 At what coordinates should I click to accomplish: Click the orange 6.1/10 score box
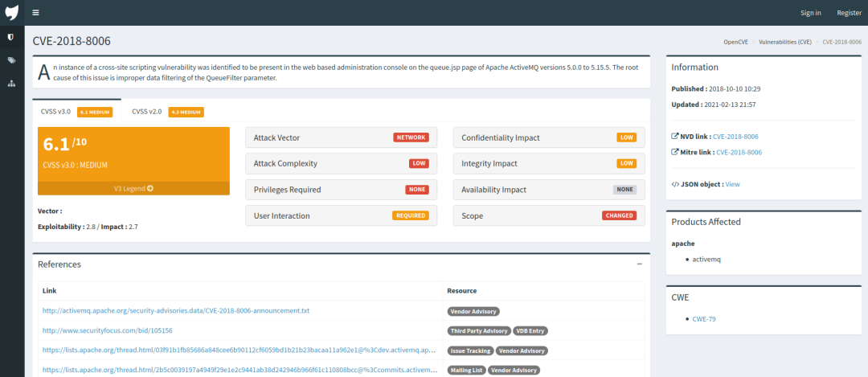(x=133, y=161)
